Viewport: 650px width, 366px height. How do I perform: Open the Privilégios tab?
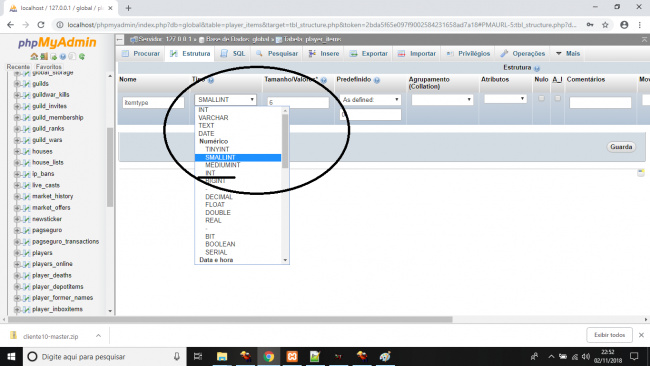468,53
